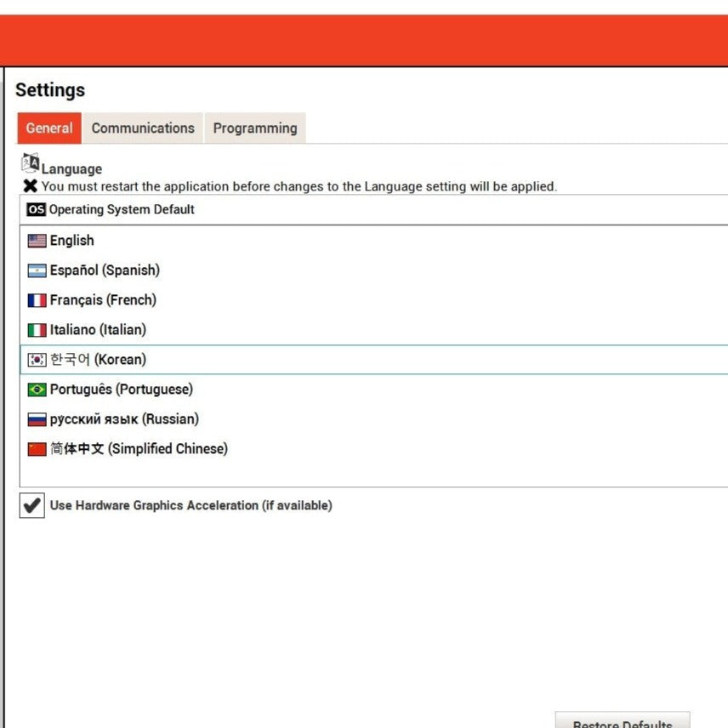The image size is (728, 728).
Task: Click the Italian flag icon
Action: point(37,330)
